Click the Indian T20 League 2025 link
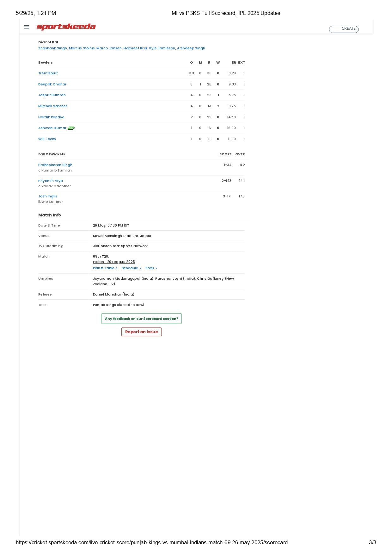 [x=114, y=262]
